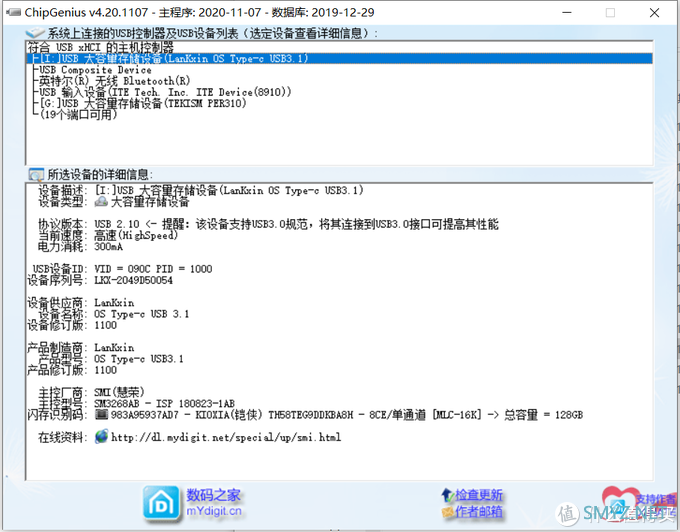This screenshot has width=680, height=532.
Task: Click the 当前速度 高速(HighSpeed) line
Action: pyautogui.click(x=108, y=235)
